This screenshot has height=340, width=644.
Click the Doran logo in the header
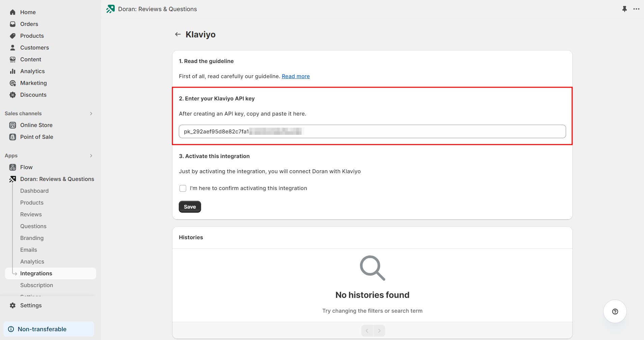point(110,9)
